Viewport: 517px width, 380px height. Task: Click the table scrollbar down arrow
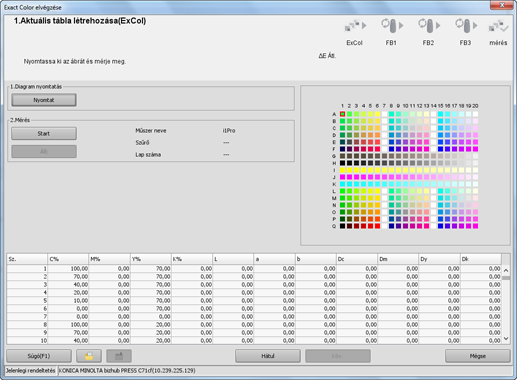[506, 339]
